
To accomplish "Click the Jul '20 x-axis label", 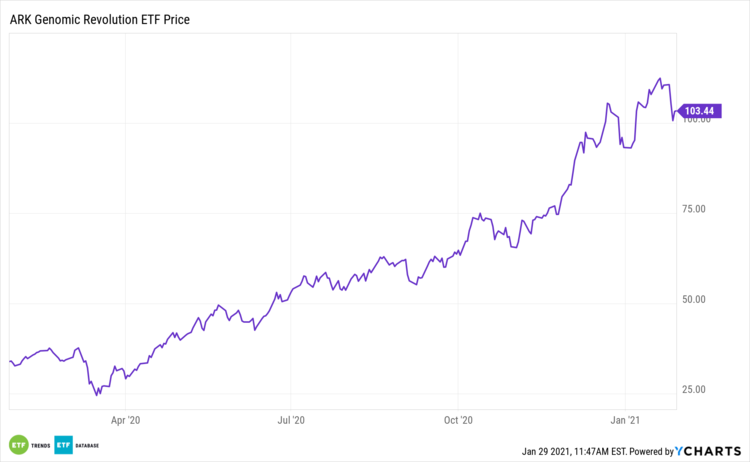I will tap(291, 421).
